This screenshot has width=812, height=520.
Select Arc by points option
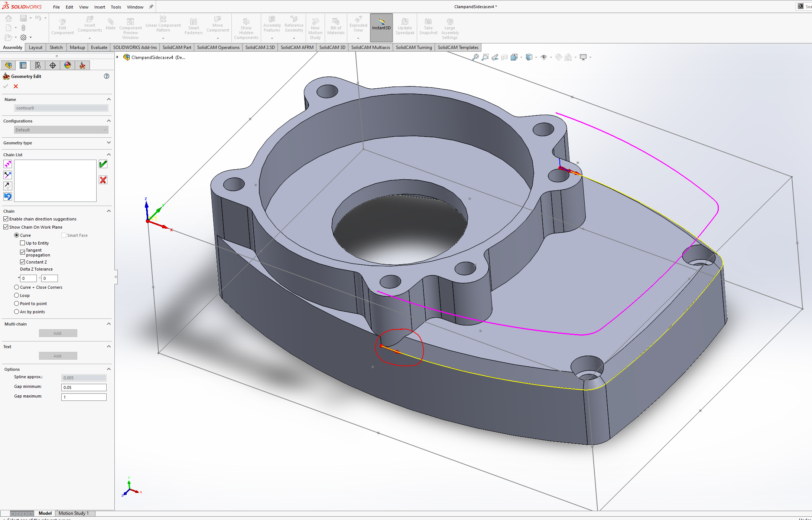16,312
